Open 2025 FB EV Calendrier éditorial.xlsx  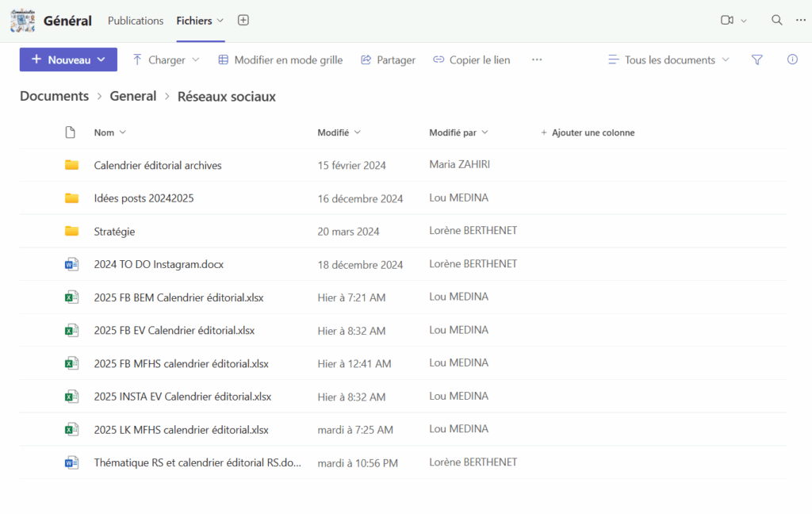(x=174, y=331)
